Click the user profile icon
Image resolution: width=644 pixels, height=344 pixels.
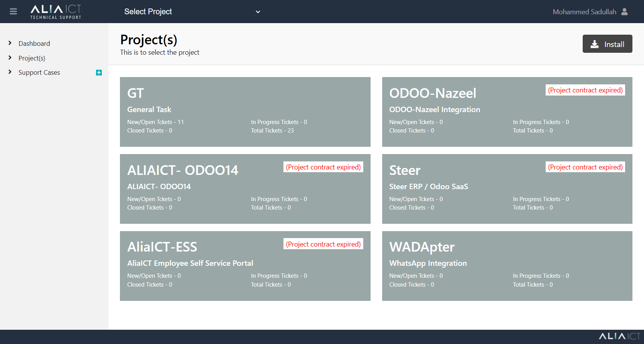[x=624, y=12]
